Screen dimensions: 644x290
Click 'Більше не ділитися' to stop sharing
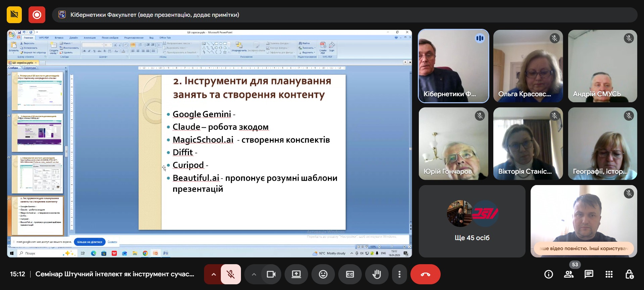click(90, 242)
